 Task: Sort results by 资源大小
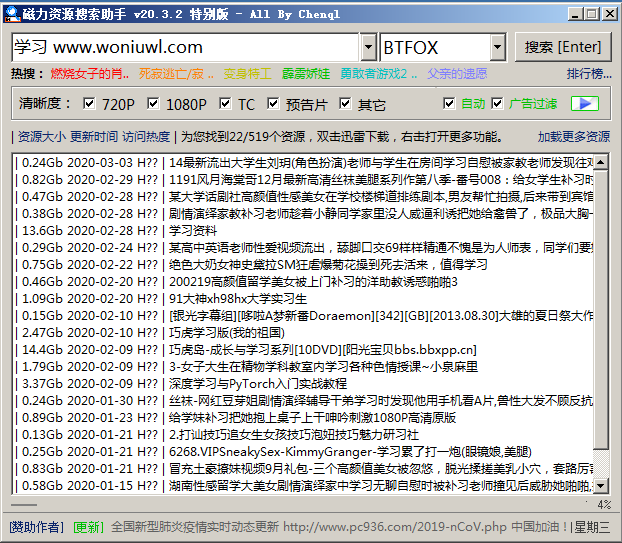[x=43, y=137]
